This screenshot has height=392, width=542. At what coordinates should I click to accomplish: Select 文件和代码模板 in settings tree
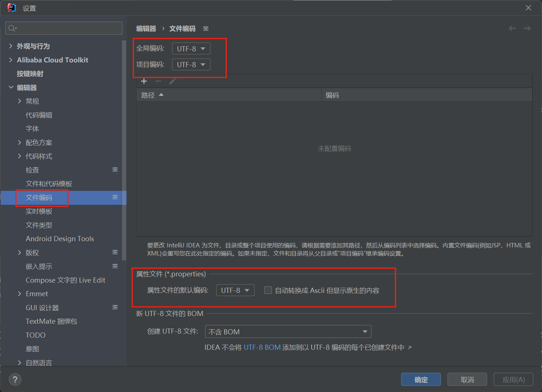pos(49,184)
